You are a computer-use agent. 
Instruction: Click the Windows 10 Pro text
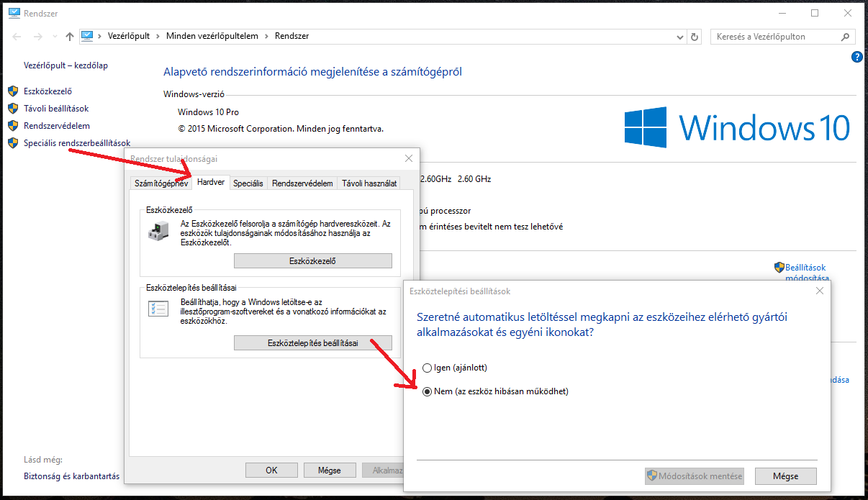coord(208,112)
